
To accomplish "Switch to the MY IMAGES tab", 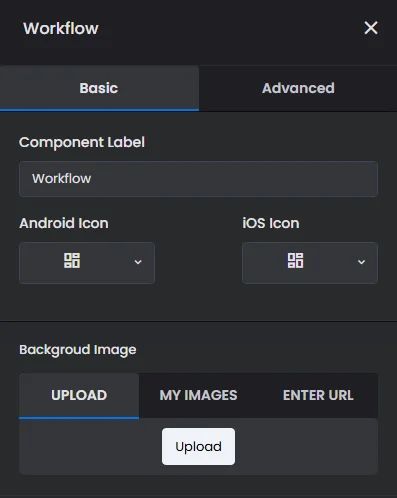I will pos(198,395).
